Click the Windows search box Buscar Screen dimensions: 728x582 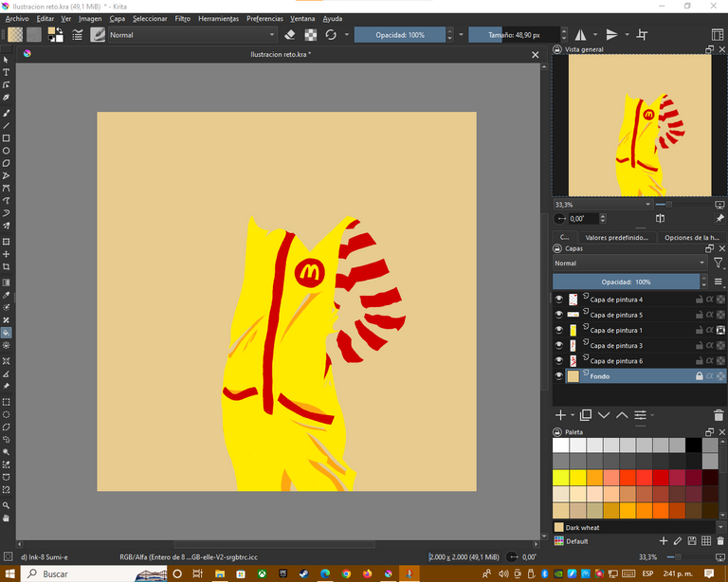(94, 573)
